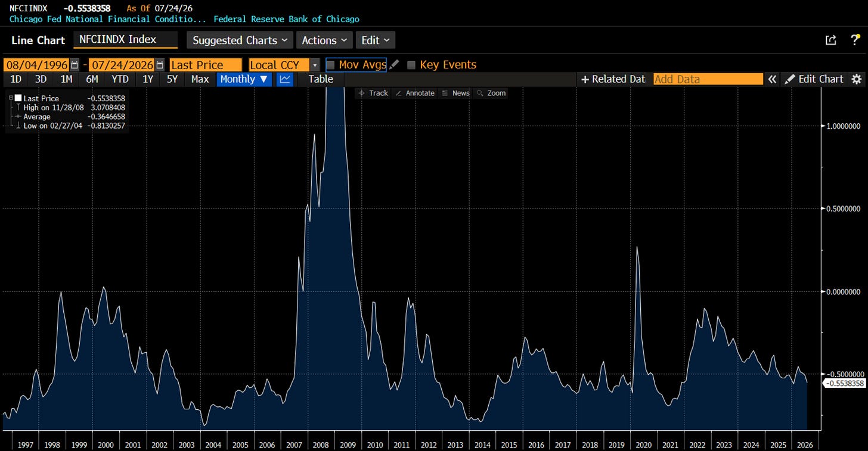Viewport: 868px width, 451px height.
Task: Click the Add Data input field
Action: (708, 79)
